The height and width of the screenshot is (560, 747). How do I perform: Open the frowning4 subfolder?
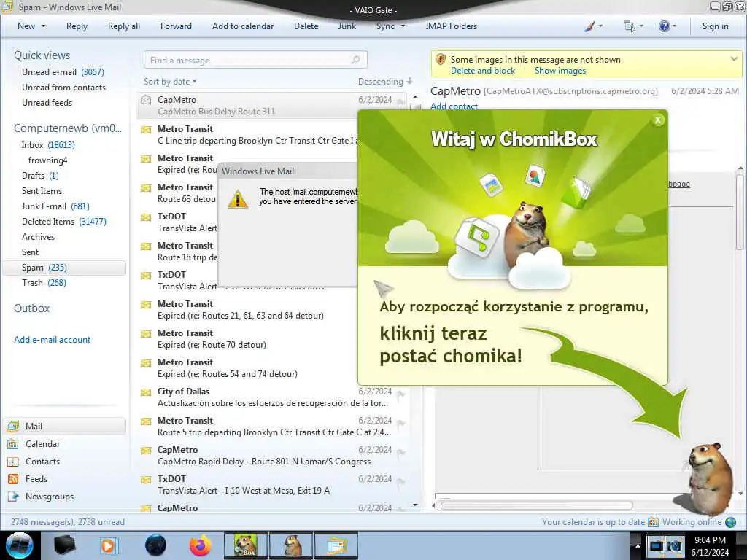(x=47, y=160)
